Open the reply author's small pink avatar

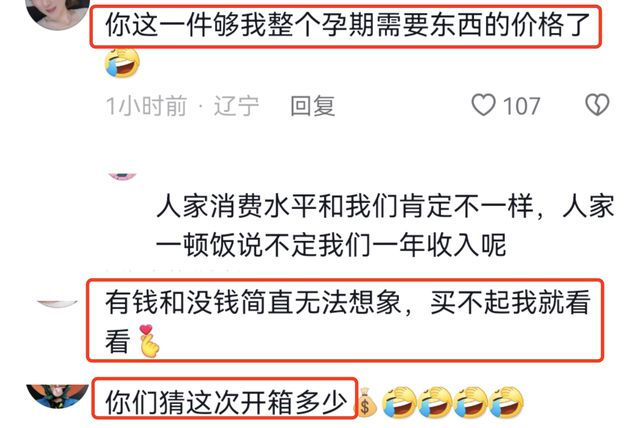coord(122,176)
